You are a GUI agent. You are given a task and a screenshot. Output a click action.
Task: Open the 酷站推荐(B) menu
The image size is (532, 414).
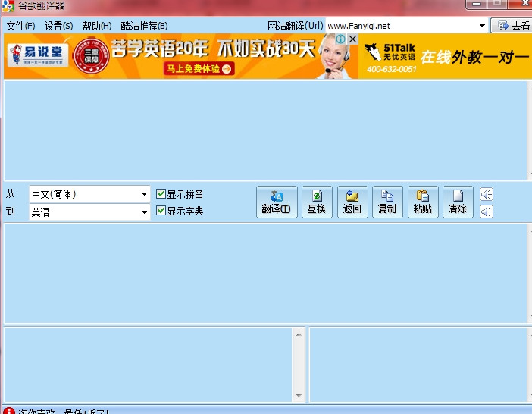click(144, 26)
